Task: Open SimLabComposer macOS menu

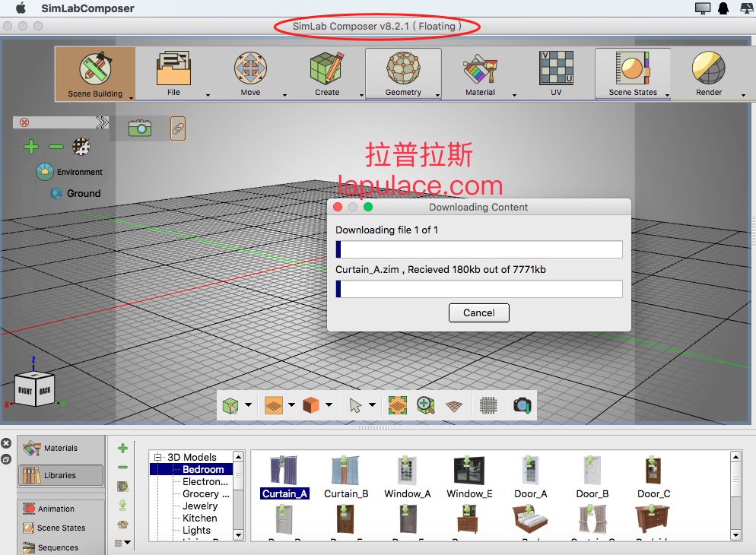Action: [87, 8]
